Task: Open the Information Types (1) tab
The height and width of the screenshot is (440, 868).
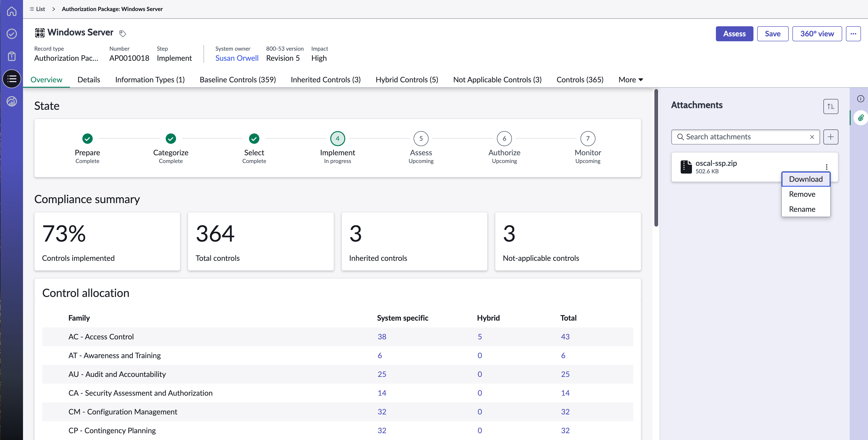Action: pyautogui.click(x=150, y=80)
